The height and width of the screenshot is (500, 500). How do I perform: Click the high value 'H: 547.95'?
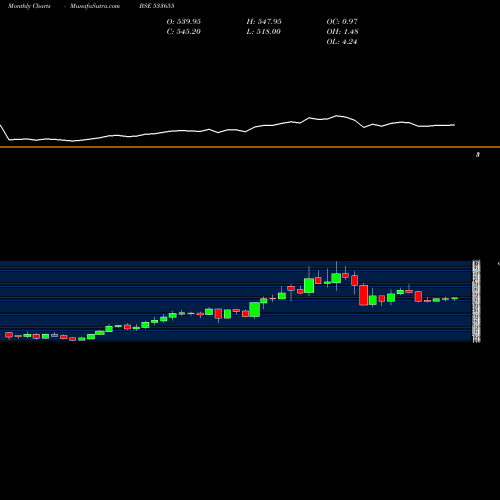pos(264,21)
